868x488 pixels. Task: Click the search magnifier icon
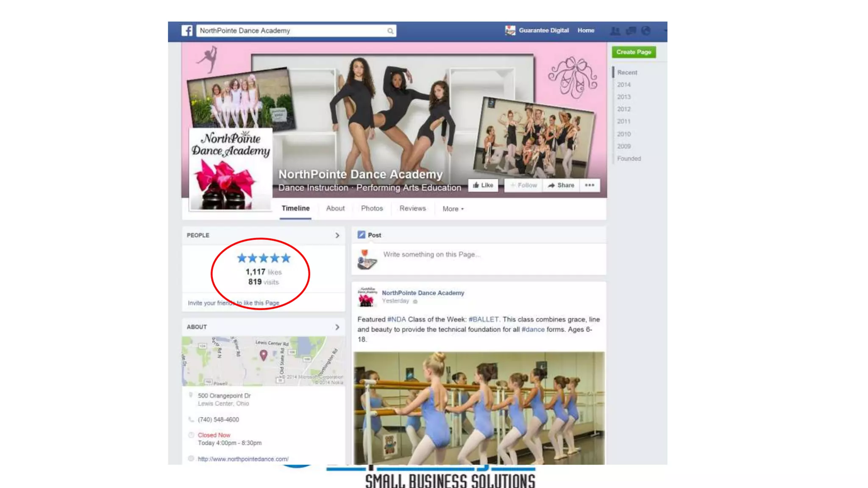coord(390,31)
